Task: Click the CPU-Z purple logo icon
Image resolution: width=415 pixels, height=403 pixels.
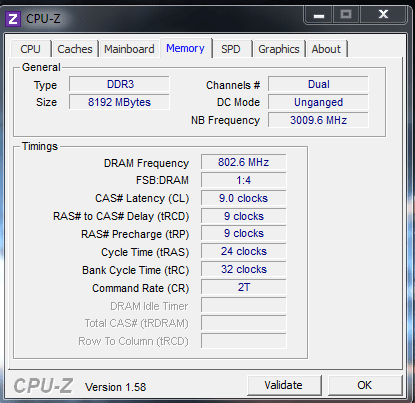Action: [x=13, y=19]
